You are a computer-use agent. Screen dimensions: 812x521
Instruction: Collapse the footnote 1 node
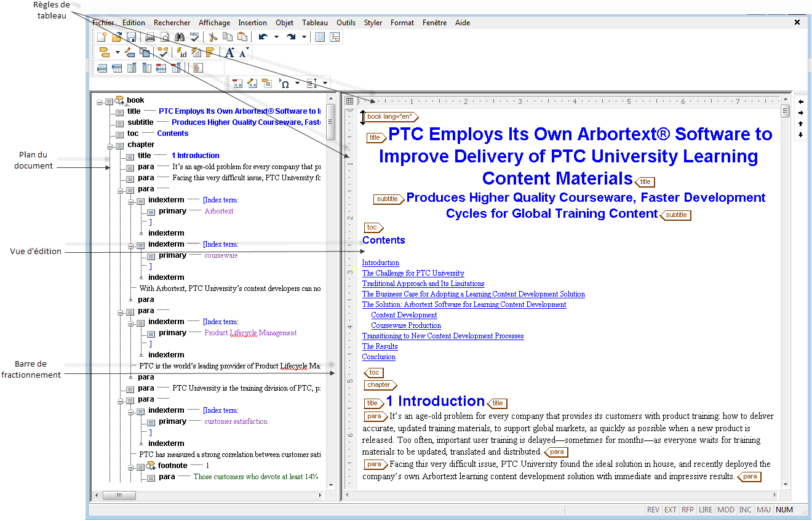[131, 467]
